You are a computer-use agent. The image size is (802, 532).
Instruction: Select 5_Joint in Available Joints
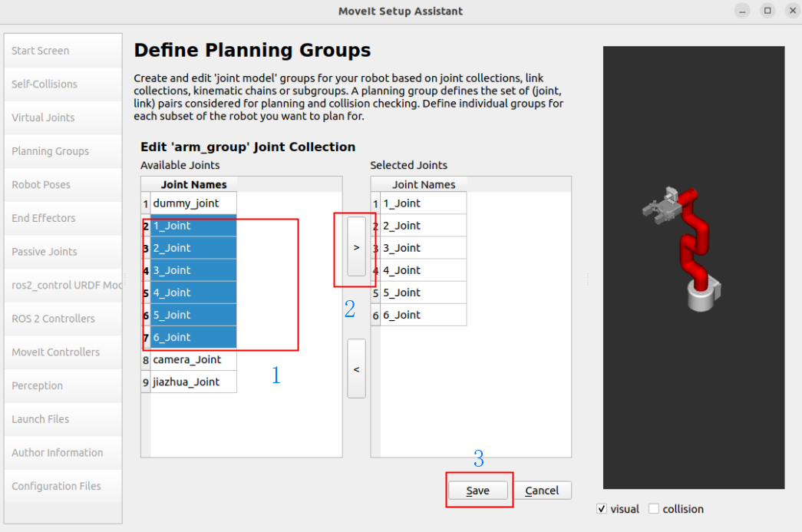(193, 315)
